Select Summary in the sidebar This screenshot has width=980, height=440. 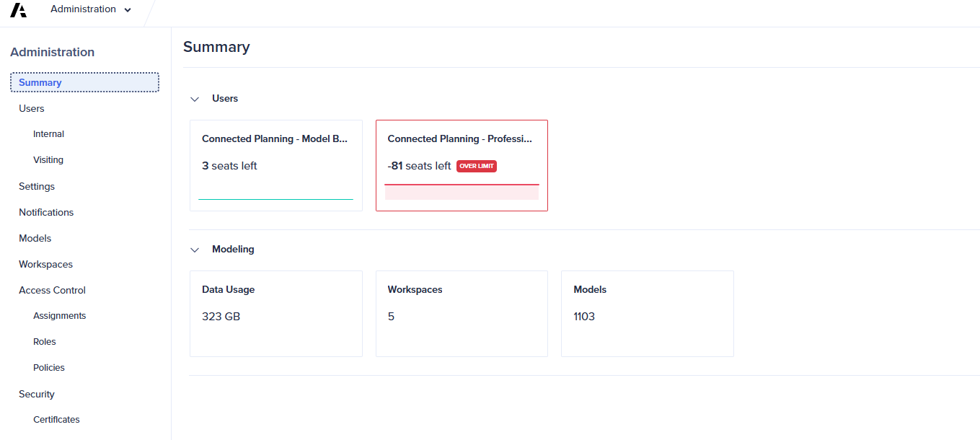point(84,82)
